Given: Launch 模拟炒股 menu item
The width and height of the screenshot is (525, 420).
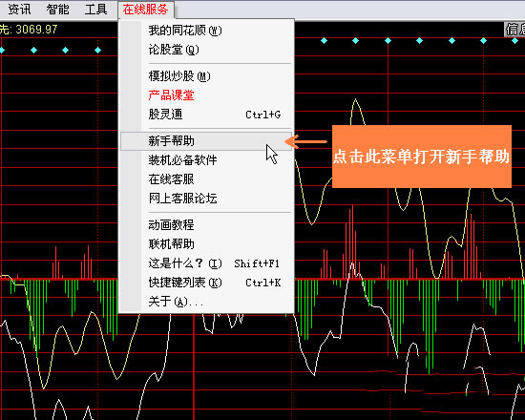Looking at the screenshot, I should [206, 76].
